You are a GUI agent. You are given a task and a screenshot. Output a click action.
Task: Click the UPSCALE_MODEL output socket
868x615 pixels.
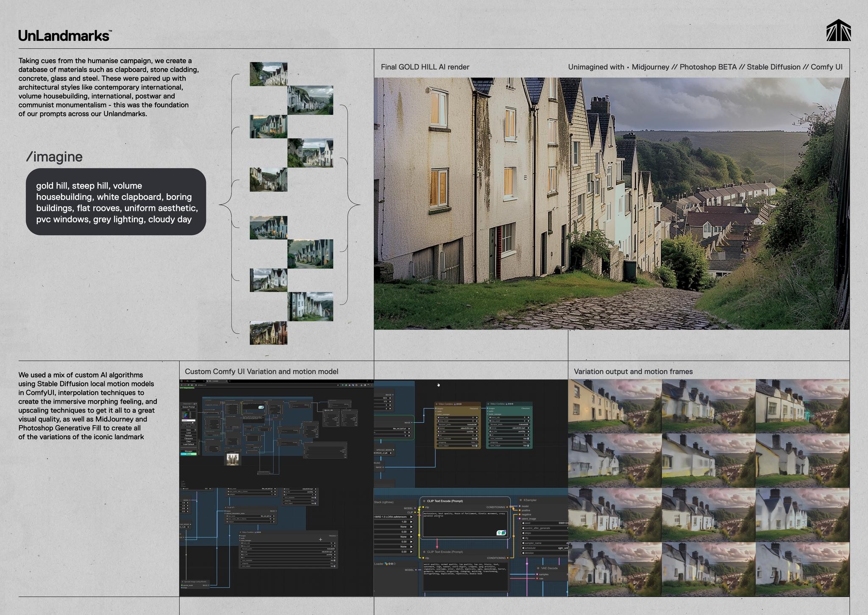coord(393,450)
